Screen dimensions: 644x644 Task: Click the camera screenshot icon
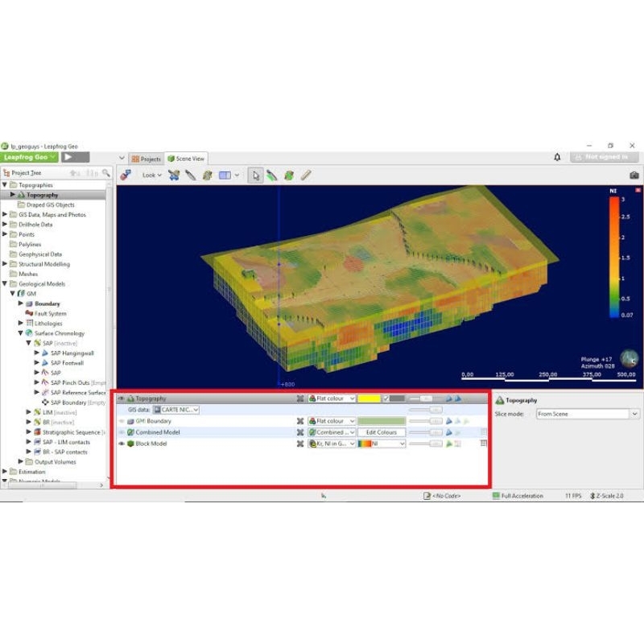pos(634,175)
